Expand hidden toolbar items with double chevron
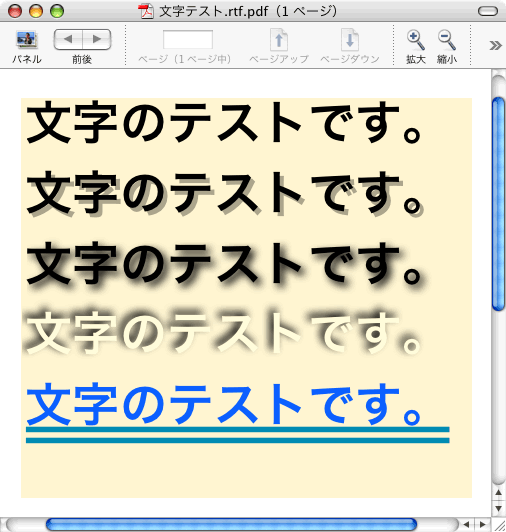506x532 pixels. (x=495, y=45)
